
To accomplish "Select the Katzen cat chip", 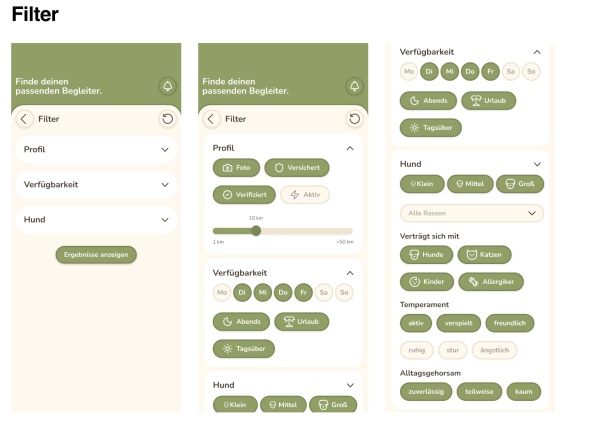I will (481, 256).
